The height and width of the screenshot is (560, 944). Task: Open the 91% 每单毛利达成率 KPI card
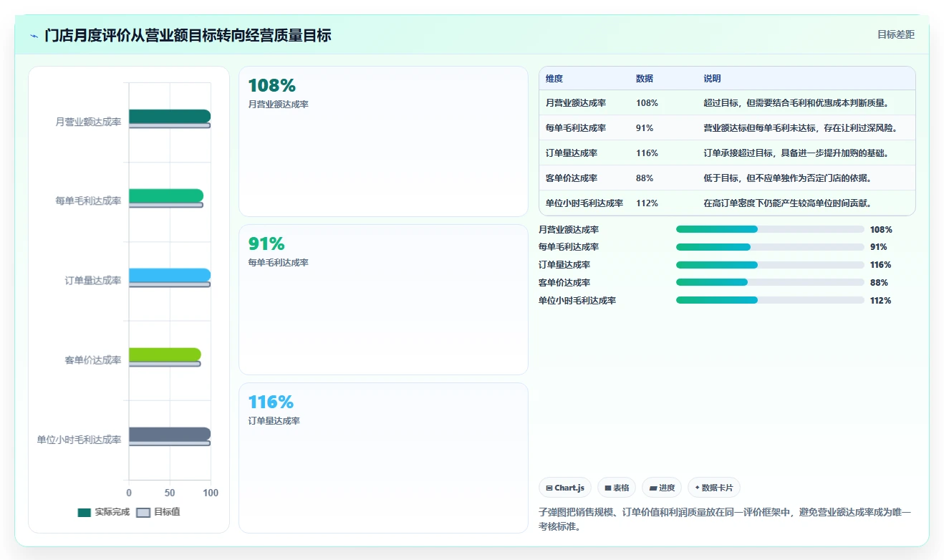tap(383, 299)
